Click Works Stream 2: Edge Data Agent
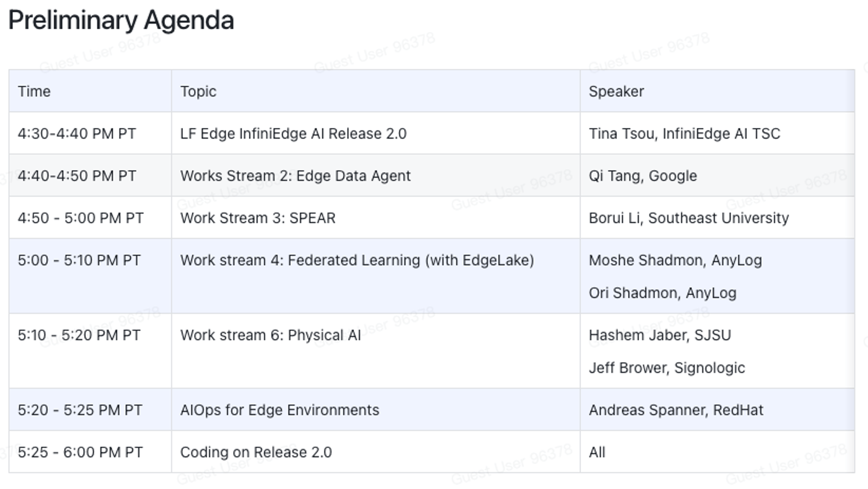This screenshot has width=868, height=489. (x=295, y=176)
